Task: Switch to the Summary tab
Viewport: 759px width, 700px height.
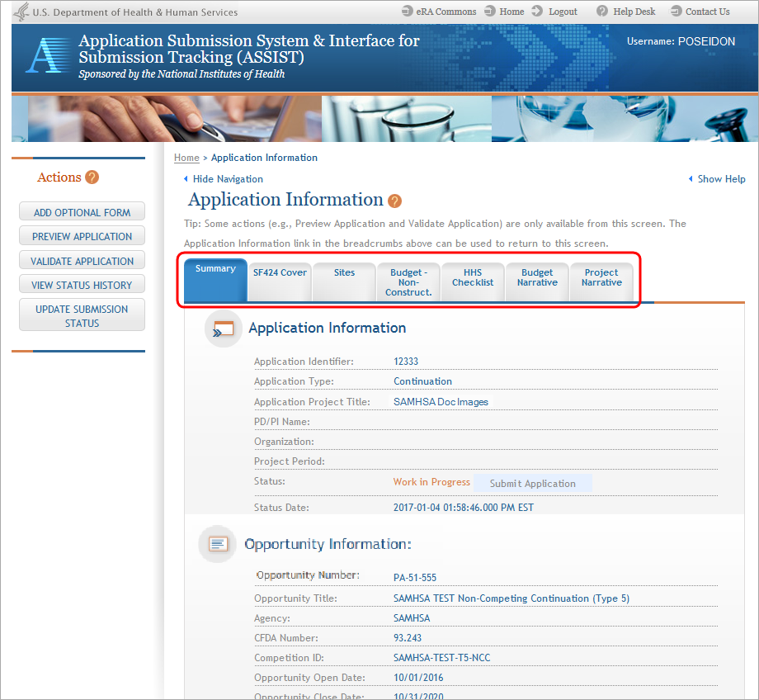Action: [215, 280]
